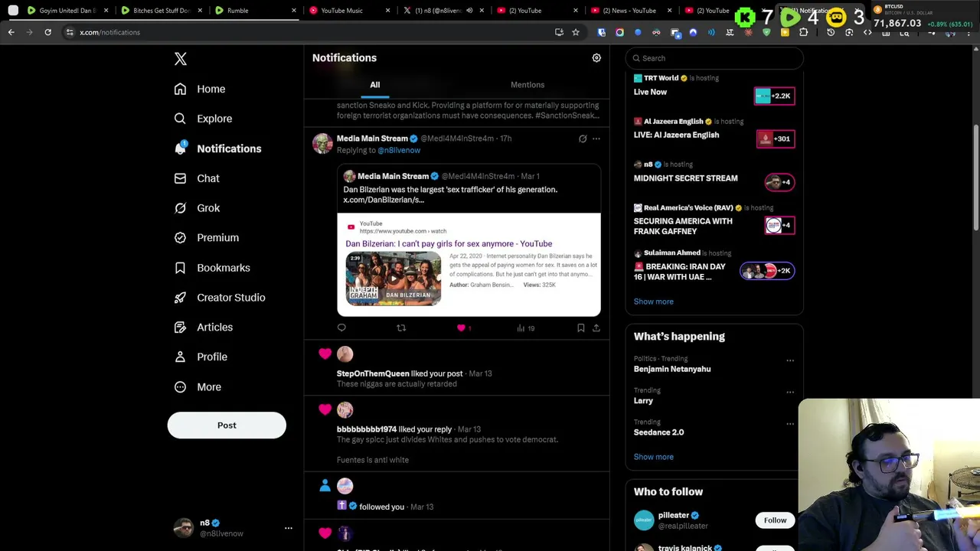Open the Chat envelope icon
The height and width of the screenshot is (551, 980).
(x=180, y=178)
